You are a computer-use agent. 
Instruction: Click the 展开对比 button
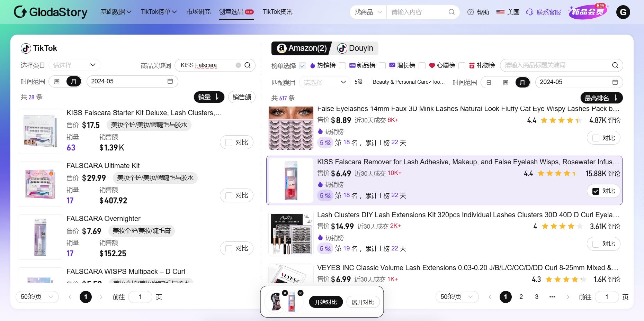(x=363, y=302)
